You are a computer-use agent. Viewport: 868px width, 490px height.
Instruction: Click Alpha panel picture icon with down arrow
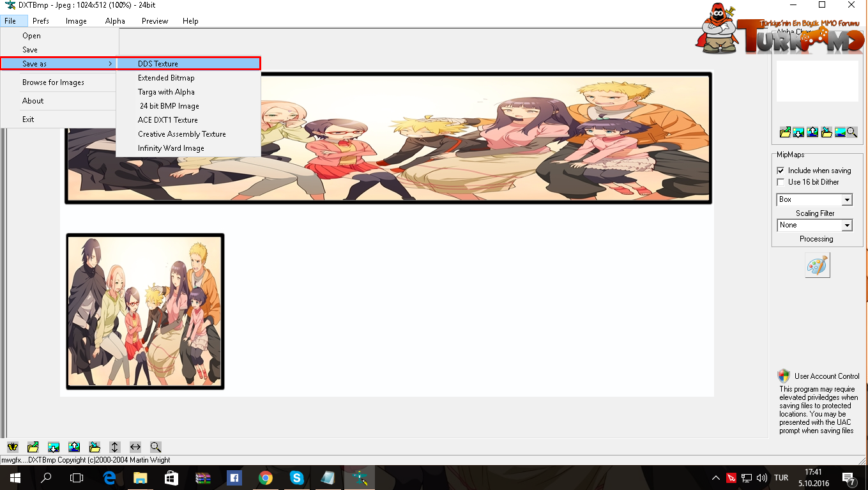point(798,132)
